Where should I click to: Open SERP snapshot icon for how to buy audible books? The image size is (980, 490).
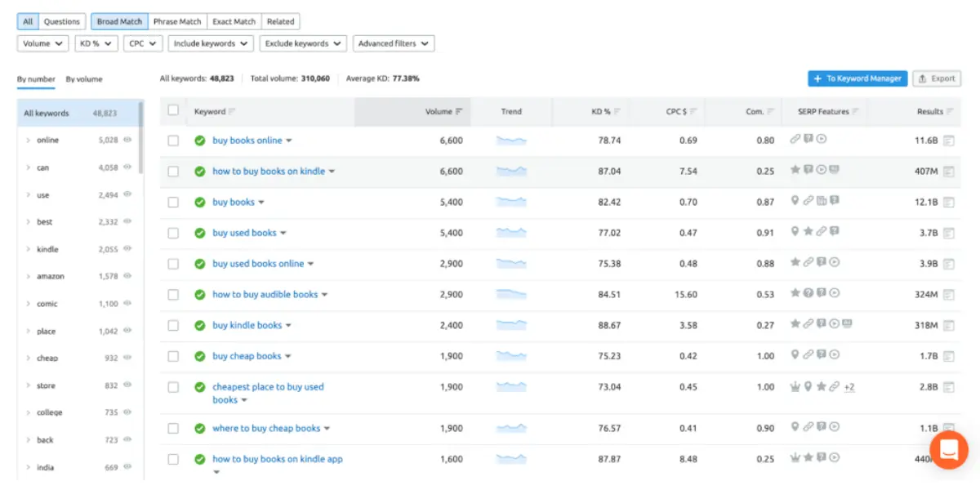click(x=948, y=294)
